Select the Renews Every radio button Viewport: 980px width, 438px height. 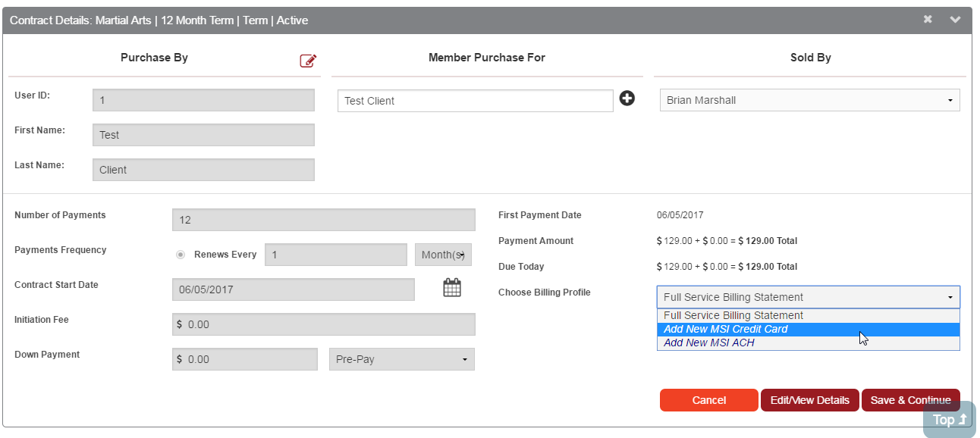point(181,255)
